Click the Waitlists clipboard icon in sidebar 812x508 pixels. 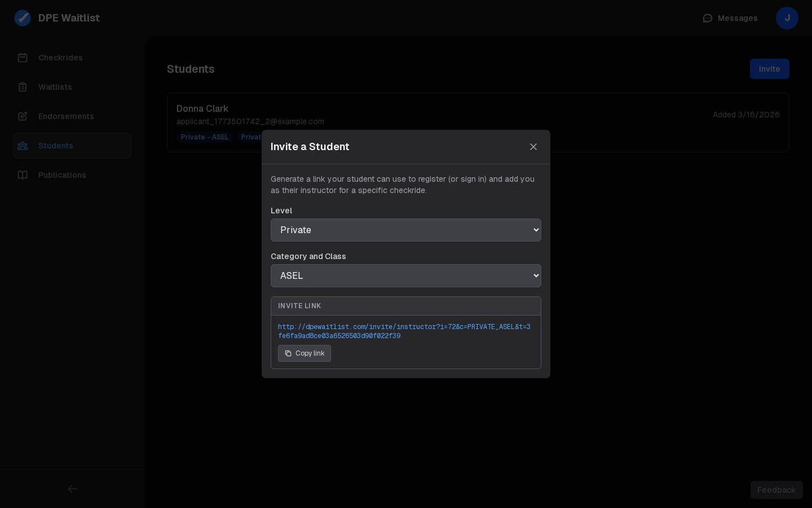pos(23,87)
